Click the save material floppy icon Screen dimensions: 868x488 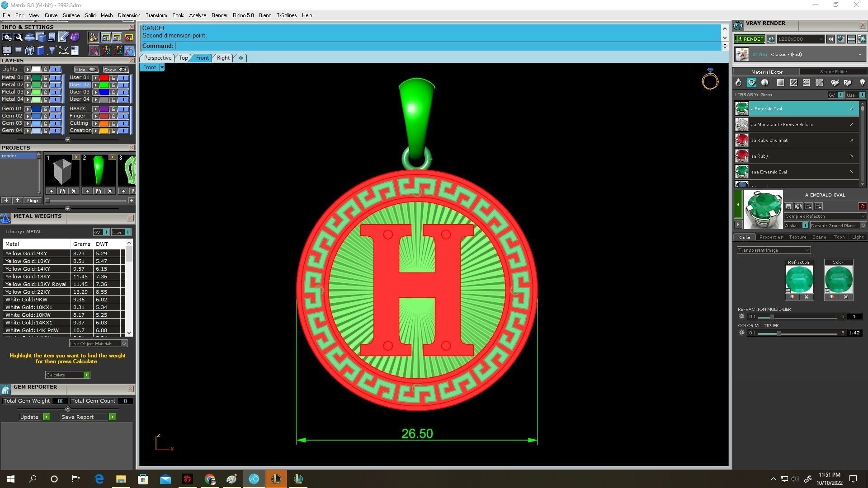pos(788,206)
